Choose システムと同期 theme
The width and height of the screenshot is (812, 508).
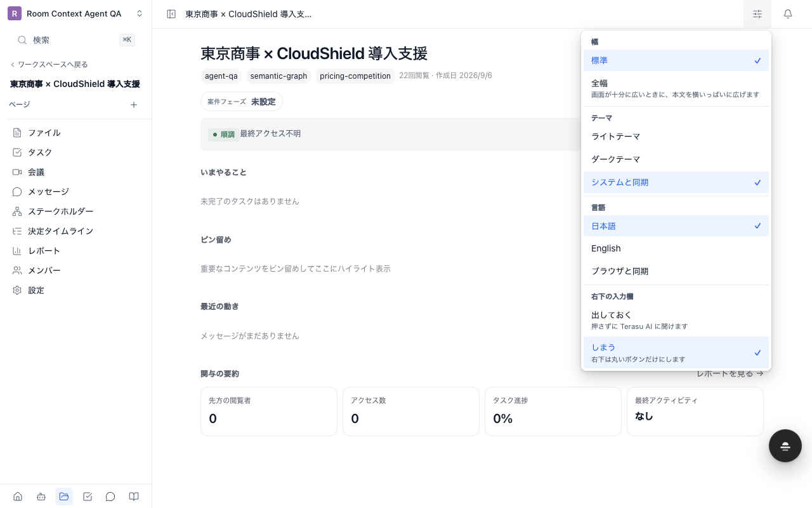pyautogui.click(x=676, y=182)
